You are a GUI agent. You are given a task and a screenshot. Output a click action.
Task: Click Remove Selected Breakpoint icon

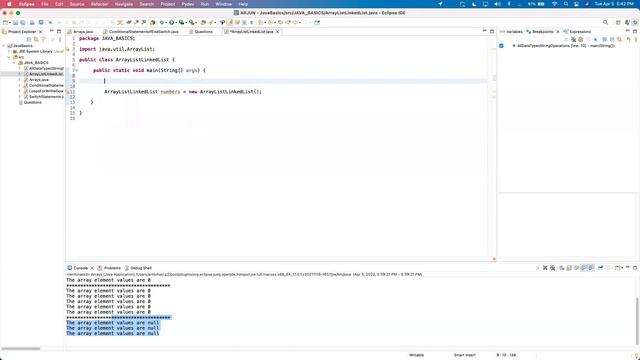[566, 40]
